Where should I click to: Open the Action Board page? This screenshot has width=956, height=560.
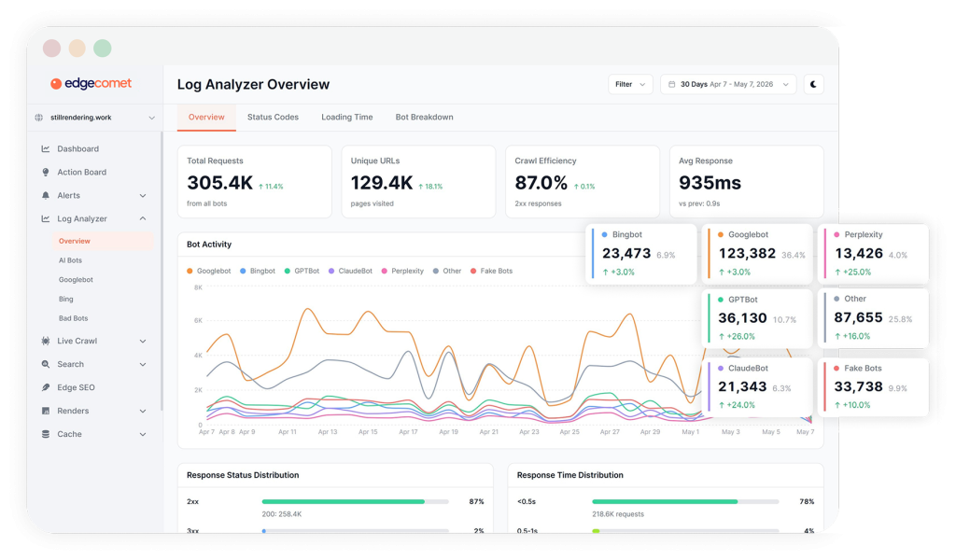(x=82, y=173)
